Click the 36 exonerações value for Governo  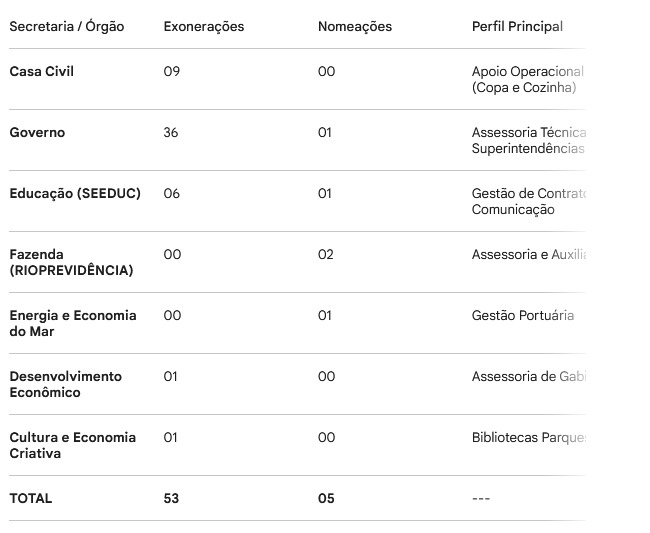[x=171, y=133]
